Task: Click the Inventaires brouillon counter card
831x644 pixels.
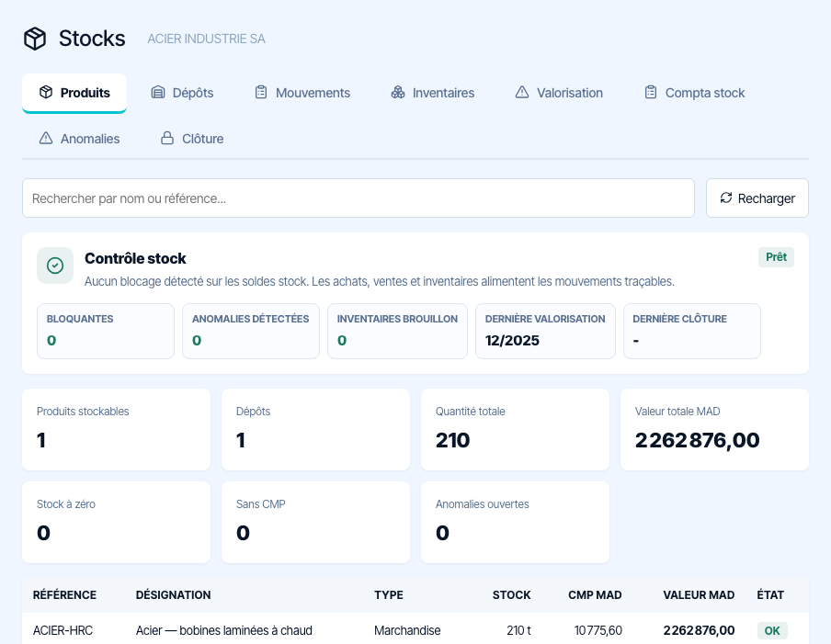Action: 397,331
